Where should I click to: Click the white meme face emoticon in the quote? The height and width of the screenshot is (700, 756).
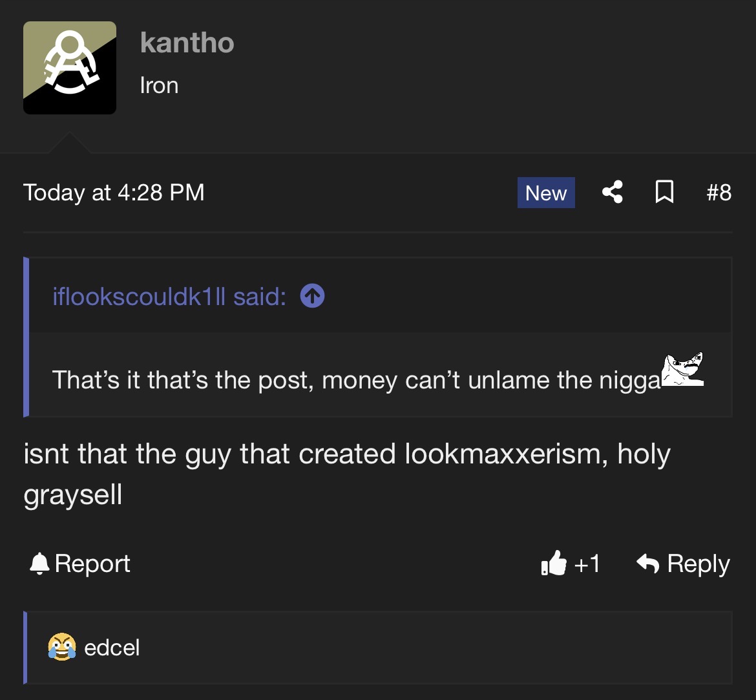coord(682,371)
